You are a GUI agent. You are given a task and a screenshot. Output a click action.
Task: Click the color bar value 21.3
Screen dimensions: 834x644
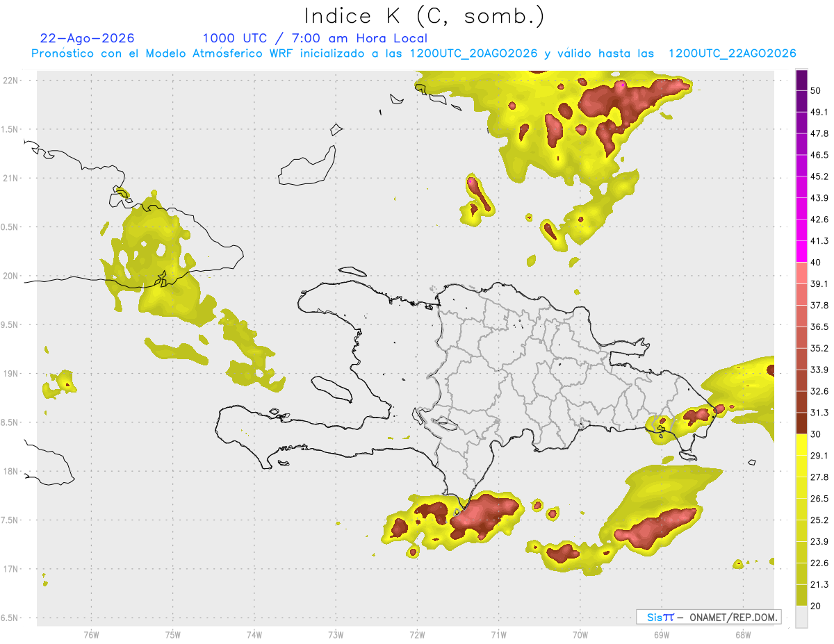(x=819, y=584)
